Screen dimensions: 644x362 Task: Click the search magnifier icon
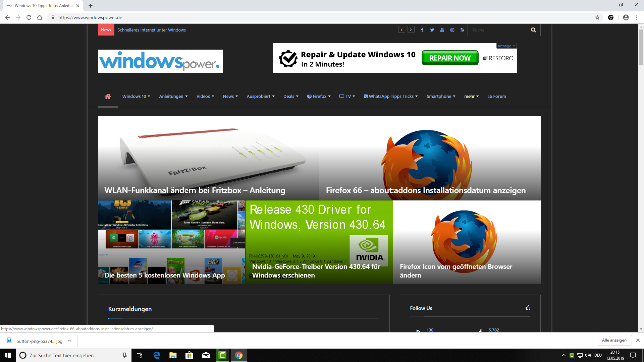(x=533, y=30)
